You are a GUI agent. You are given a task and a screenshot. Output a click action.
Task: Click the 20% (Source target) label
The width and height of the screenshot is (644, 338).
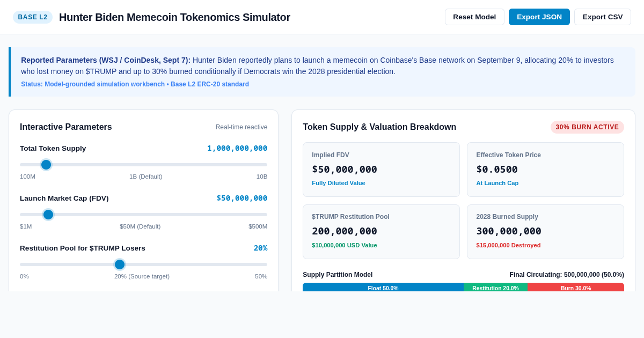click(142, 276)
